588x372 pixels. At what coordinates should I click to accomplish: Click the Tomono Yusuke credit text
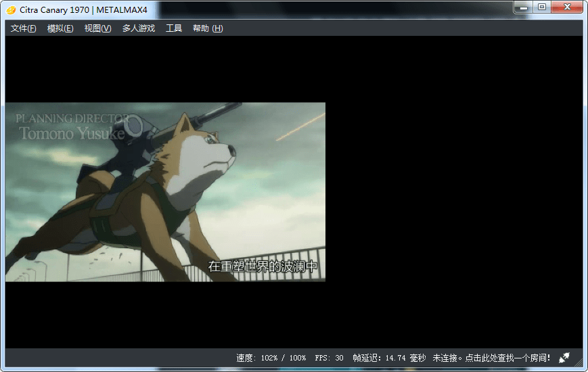point(72,133)
